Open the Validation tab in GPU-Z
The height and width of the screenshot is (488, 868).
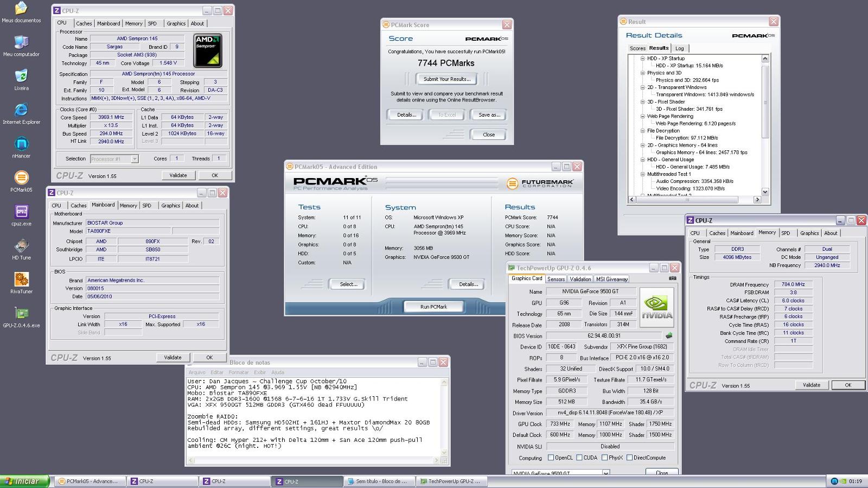tap(580, 279)
